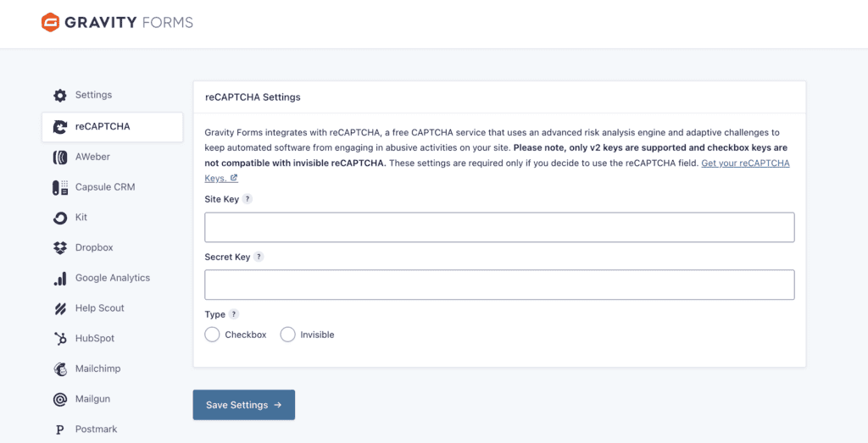Click the Secret Key field label
Viewport: 868px width, 443px height.
point(227,257)
